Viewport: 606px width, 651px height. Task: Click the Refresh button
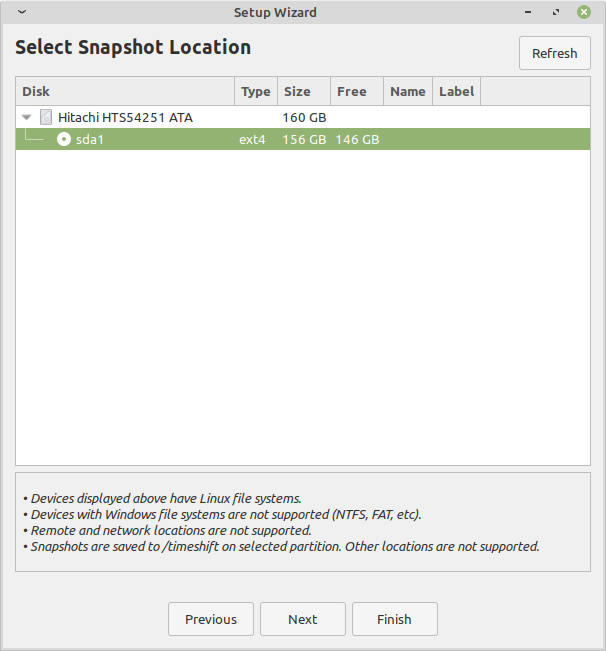(x=555, y=53)
